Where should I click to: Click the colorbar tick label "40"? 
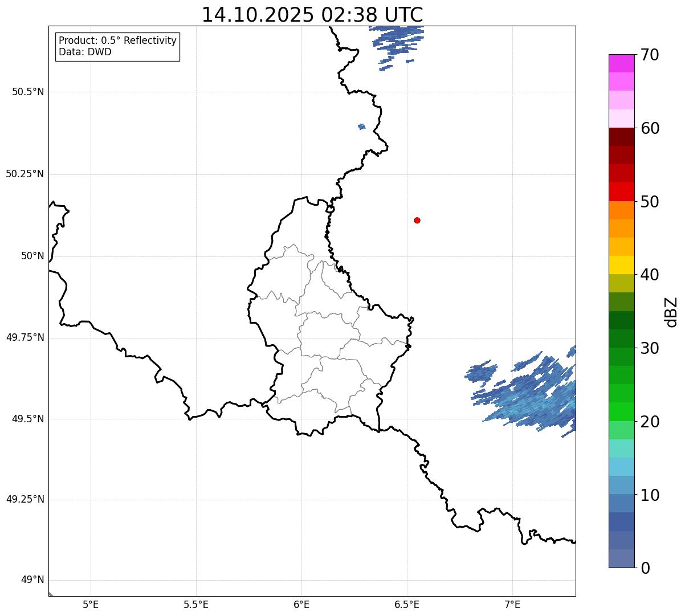point(649,275)
